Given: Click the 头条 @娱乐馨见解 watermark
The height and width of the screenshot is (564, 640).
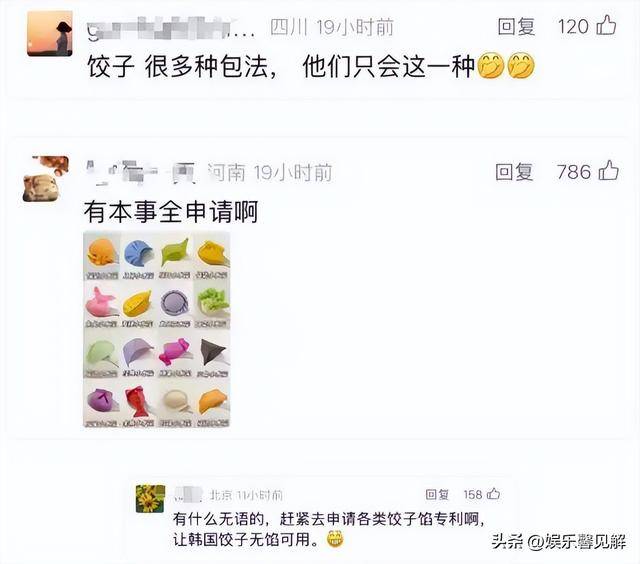Looking at the screenshot, I should (558, 542).
